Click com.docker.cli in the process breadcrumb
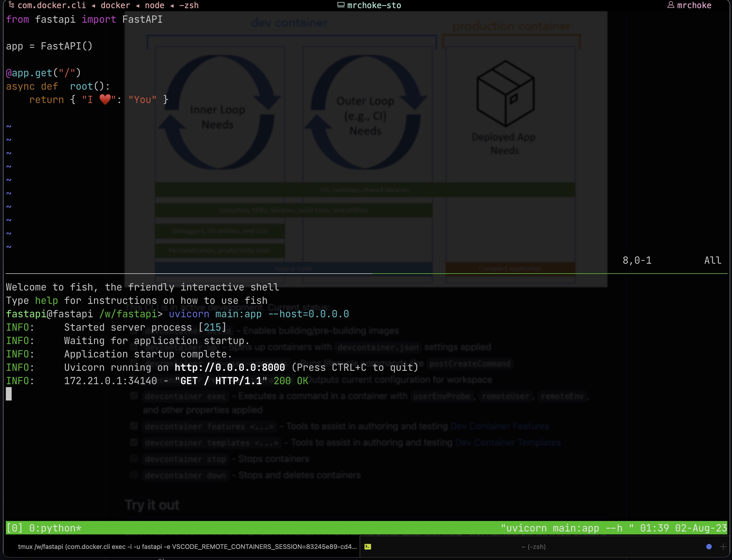Image resolution: width=732 pixels, height=560 pixels. 52,5
